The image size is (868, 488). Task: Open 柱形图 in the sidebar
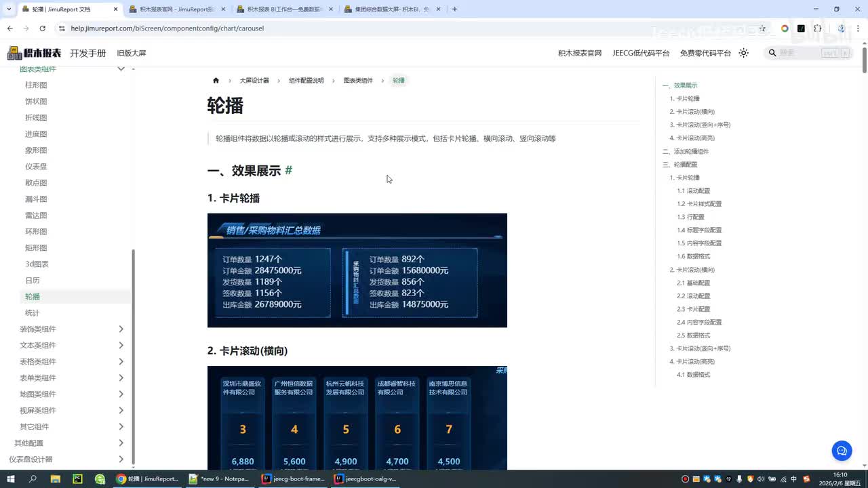(x=36, y=85)
